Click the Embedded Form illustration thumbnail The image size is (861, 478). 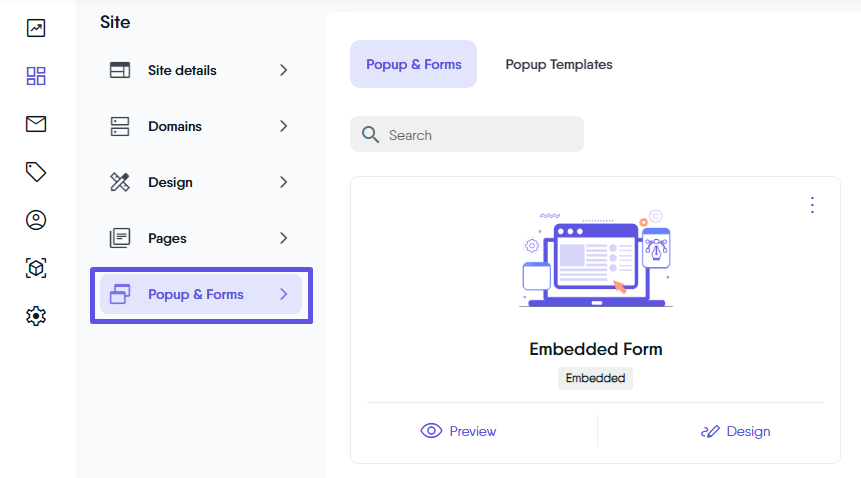pos(595,260)
